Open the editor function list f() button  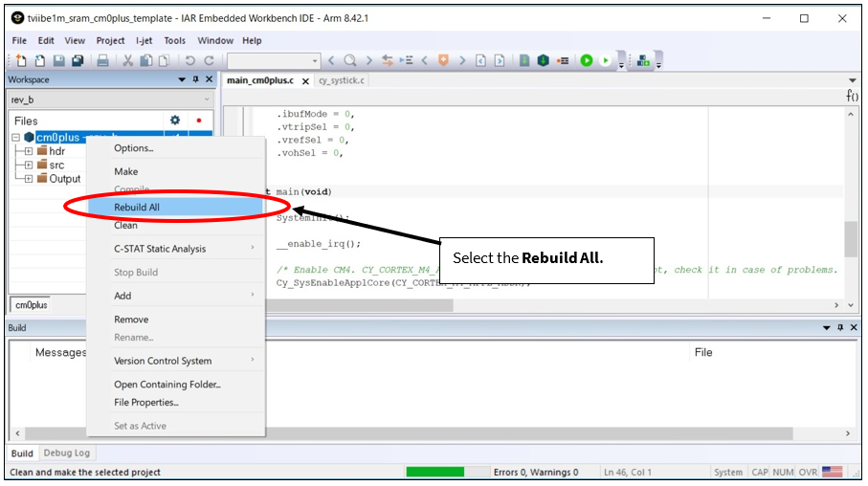[852, 96]
